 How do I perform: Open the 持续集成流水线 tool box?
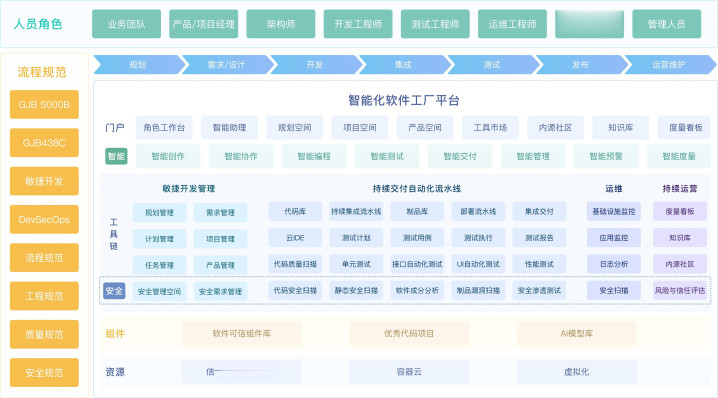356,212
